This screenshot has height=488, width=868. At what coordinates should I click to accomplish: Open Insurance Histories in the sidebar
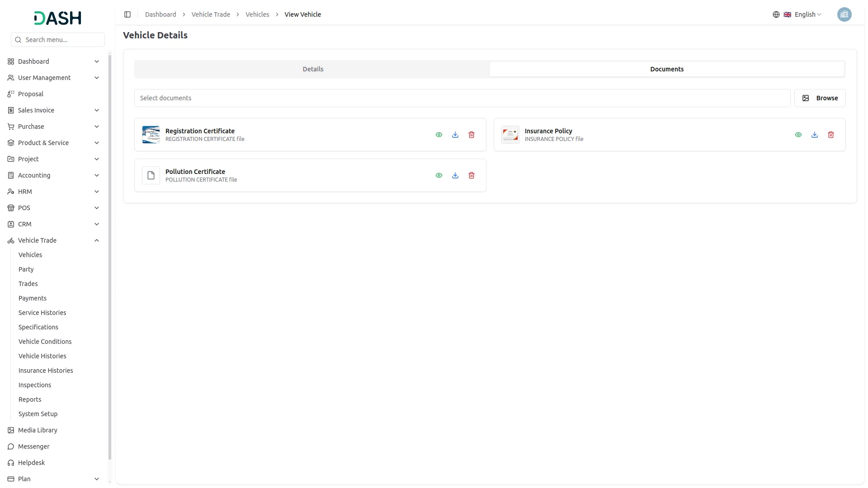46,371
